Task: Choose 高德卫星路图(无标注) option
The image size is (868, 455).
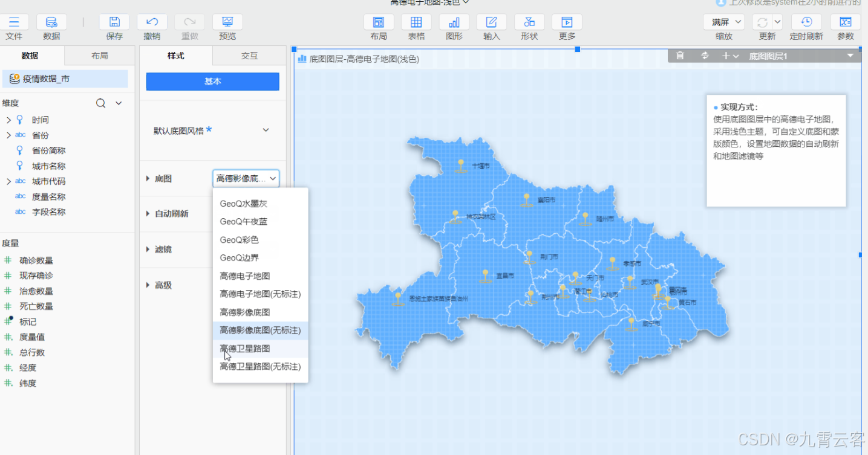Action: (x=261, y=367)
